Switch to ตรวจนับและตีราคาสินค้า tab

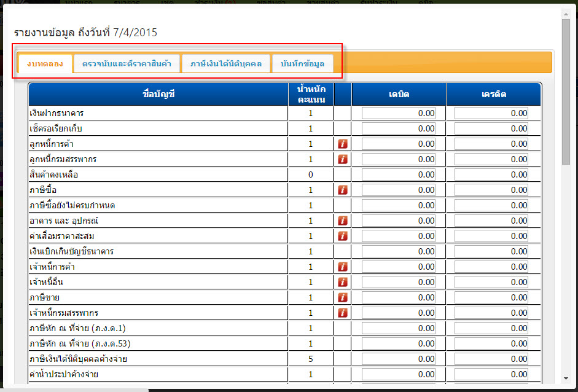pyautogui.click(x=127, y=63)
